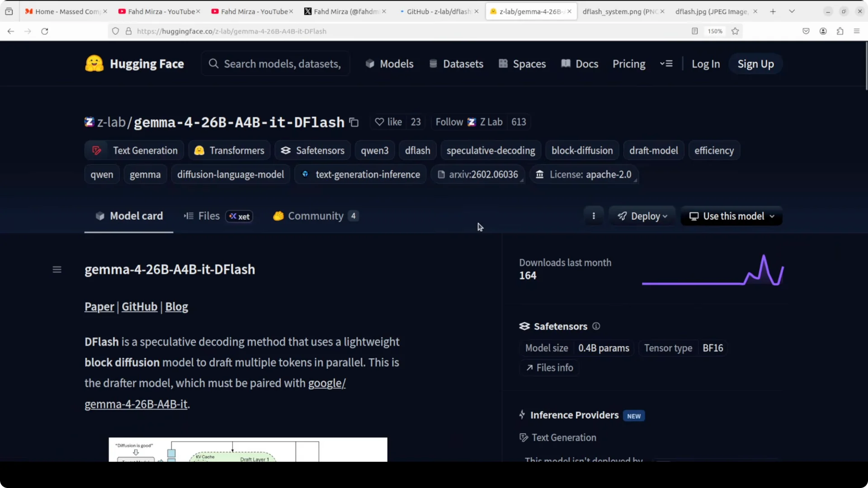This screenshot has width=868, height=488.
Task: Go back in browser history
Action: (x=11, y=31)
